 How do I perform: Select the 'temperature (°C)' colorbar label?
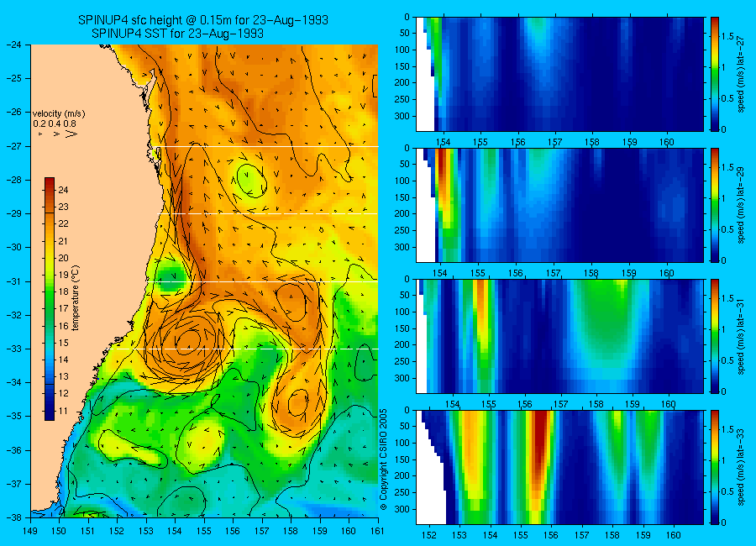(76, 298)
